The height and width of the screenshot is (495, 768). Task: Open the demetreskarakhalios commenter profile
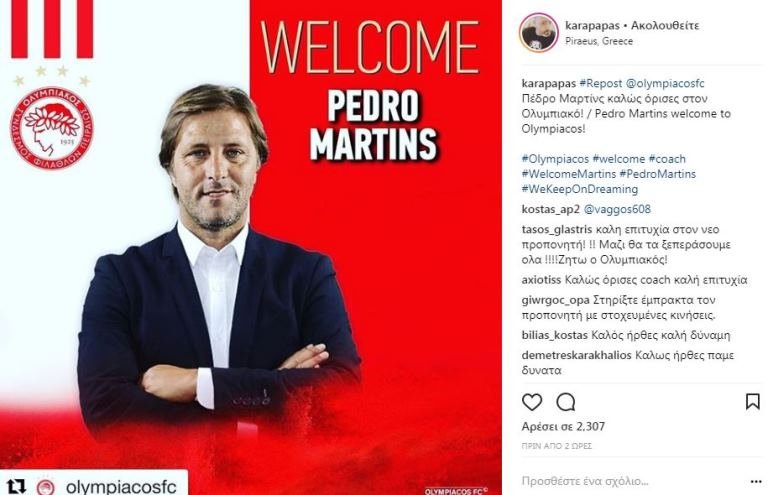click(576, 355)
